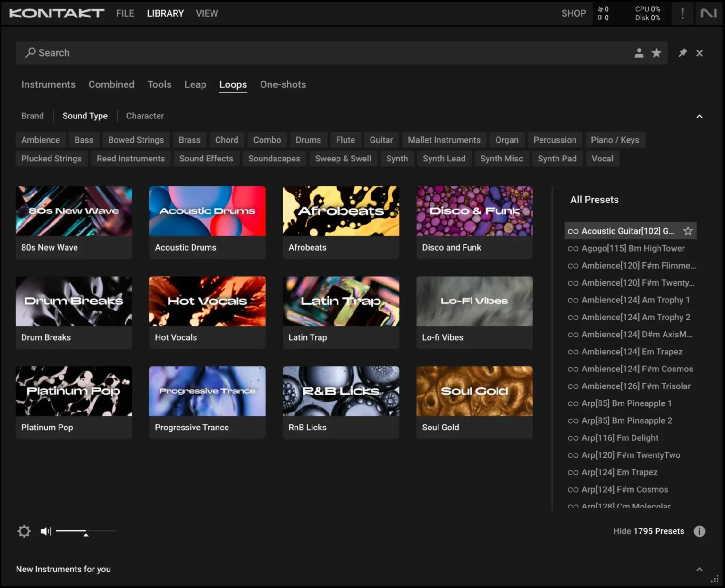Click the info icon beside presets count
725x588 pixels.
pyautogui.click(x=699, y=531)
